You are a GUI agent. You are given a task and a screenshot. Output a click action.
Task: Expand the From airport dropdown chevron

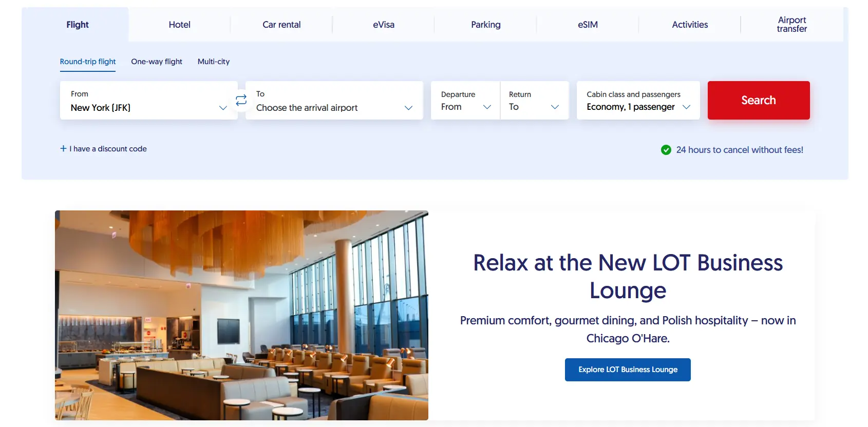coord(223,108)
